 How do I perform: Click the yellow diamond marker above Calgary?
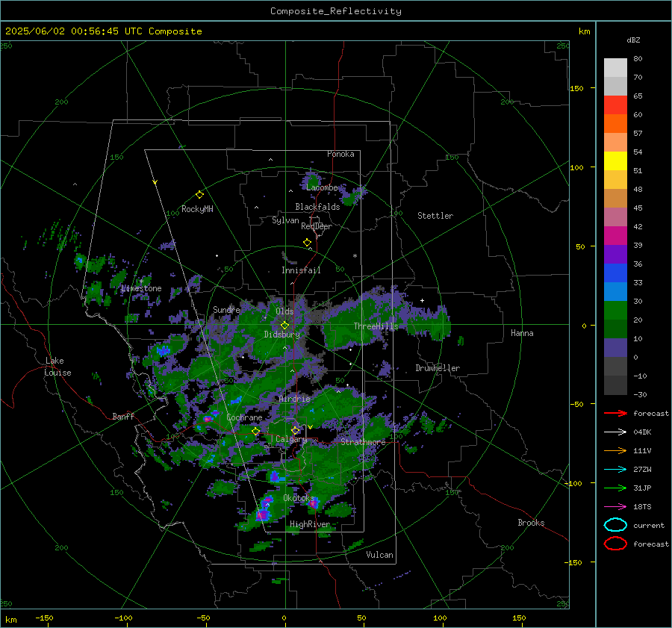point(295,430)
